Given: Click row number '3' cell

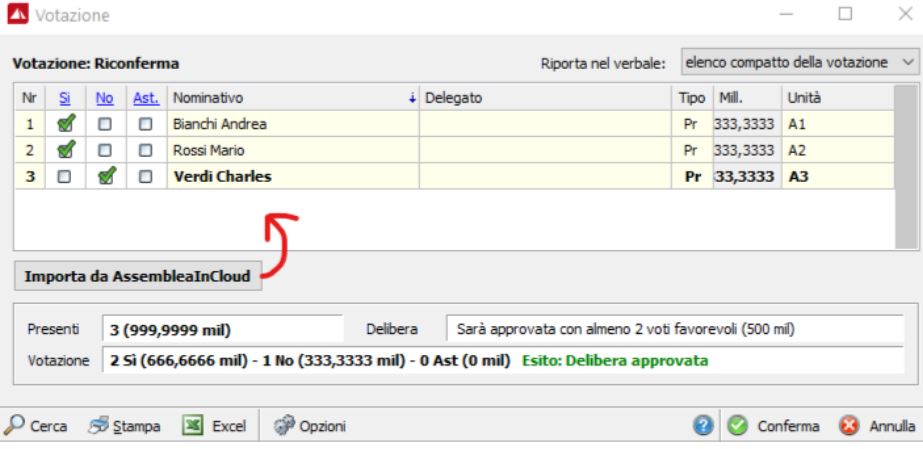Looking at the screenshot, I should (29, 177).
